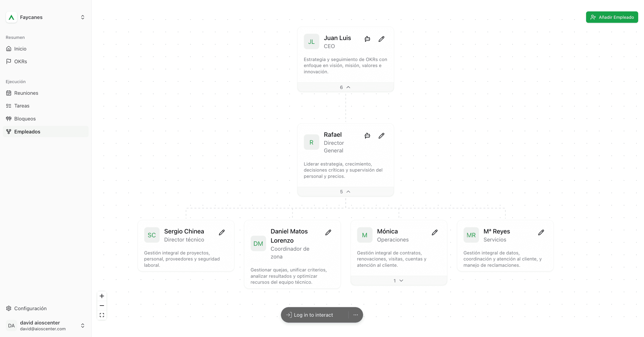Open david aioscenter account menu
Screen dimensions: 644x337
[x=46, y=326]
